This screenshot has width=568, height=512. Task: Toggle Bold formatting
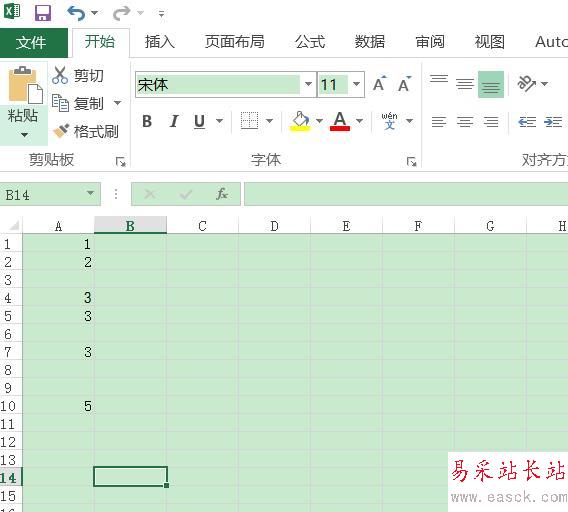coord(147,121)
